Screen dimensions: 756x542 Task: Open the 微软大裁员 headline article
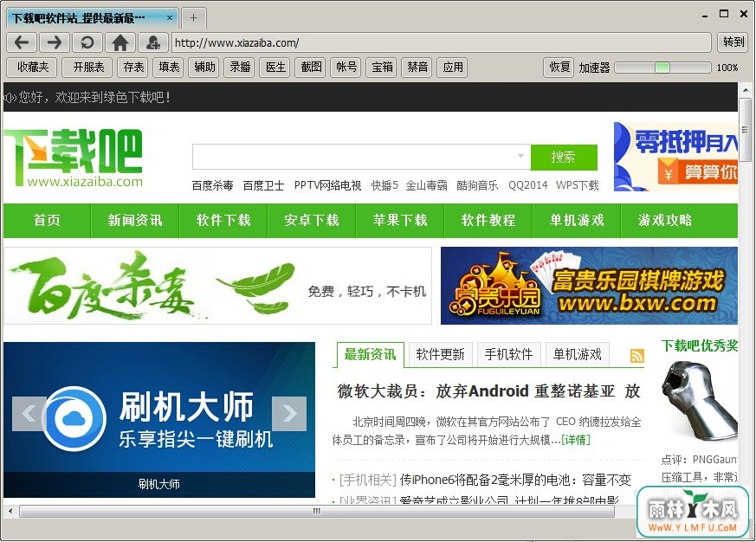pyautogui.click(x=489, y=390)
